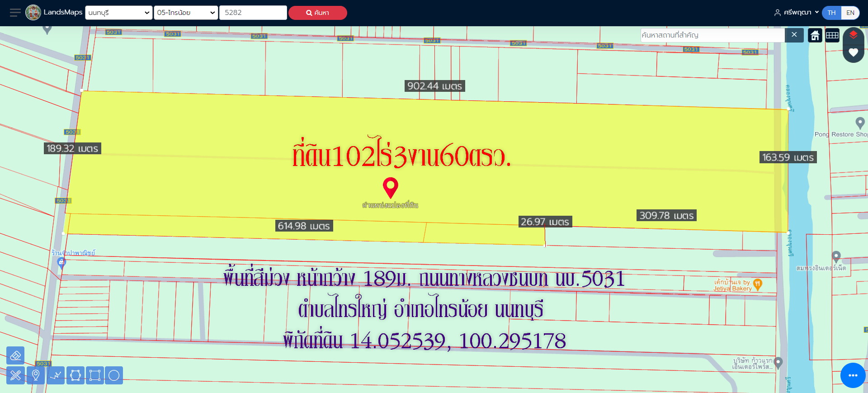Select the place marker pin tool

click(x=36, y=375)
